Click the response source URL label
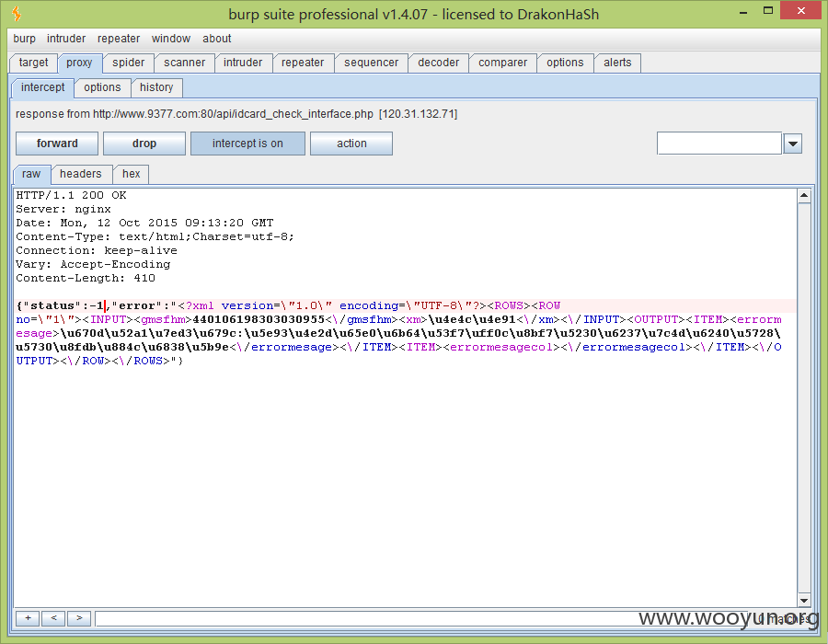Viewport: 828px width, 644px height. [x=236, y=114]
